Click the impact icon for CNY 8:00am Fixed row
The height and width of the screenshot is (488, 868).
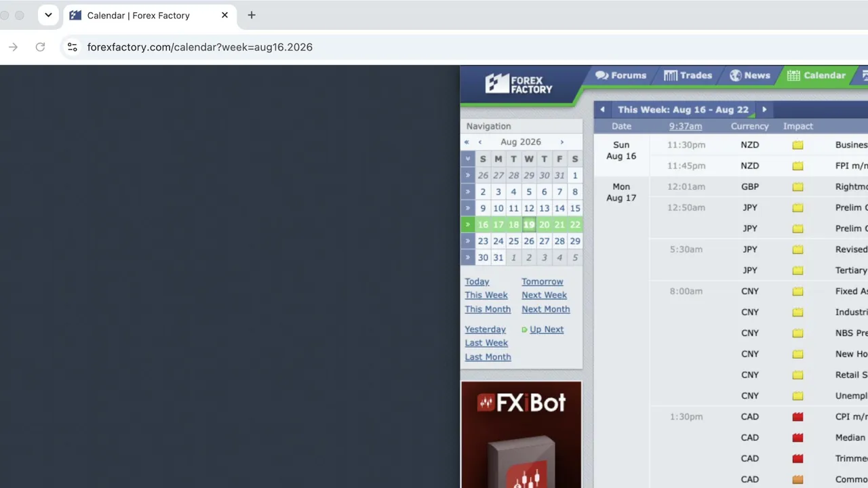click(797, 291)
